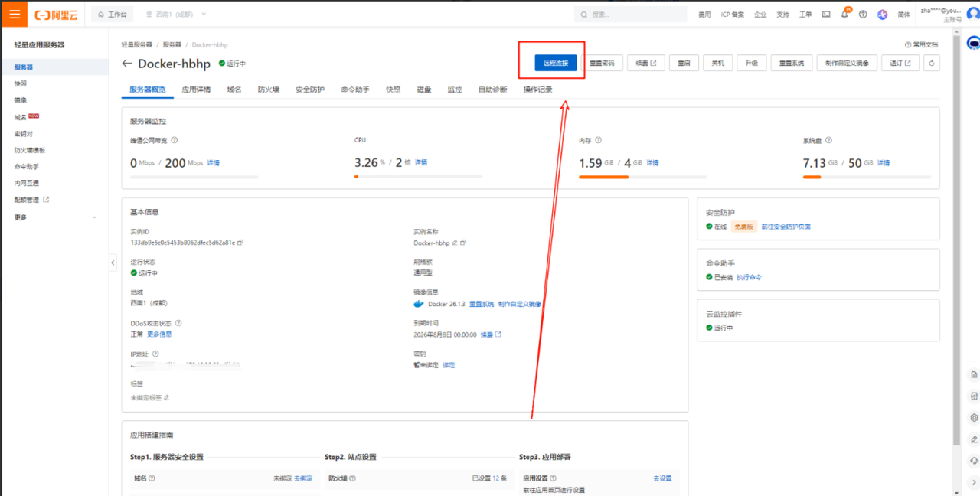The image size is (980, 496).
Task: Click the refresh icon button beside 退订
Action: (932, 63)
